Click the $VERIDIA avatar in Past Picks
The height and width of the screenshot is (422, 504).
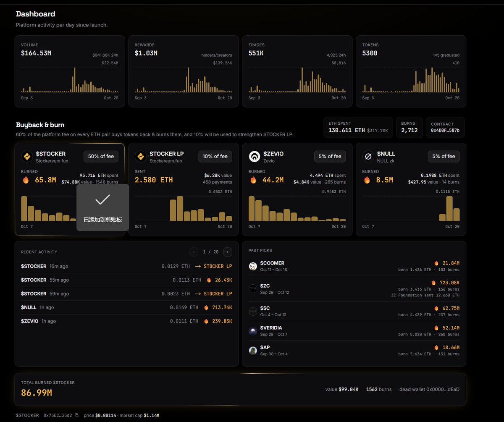pyautogui.click(x=253, y=331)
